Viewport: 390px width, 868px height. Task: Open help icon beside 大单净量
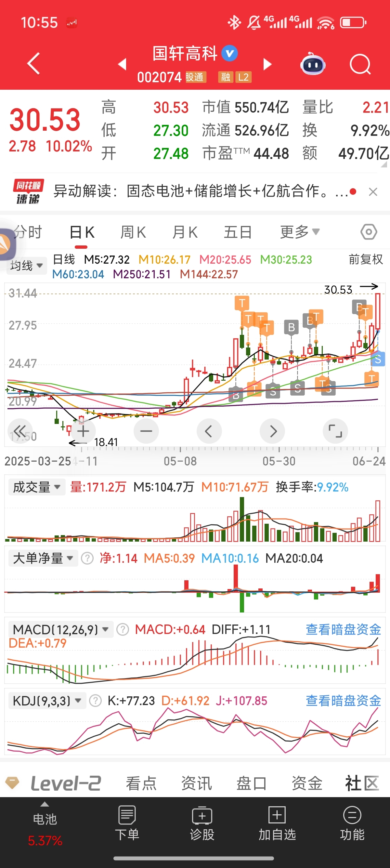pos(87,558)
